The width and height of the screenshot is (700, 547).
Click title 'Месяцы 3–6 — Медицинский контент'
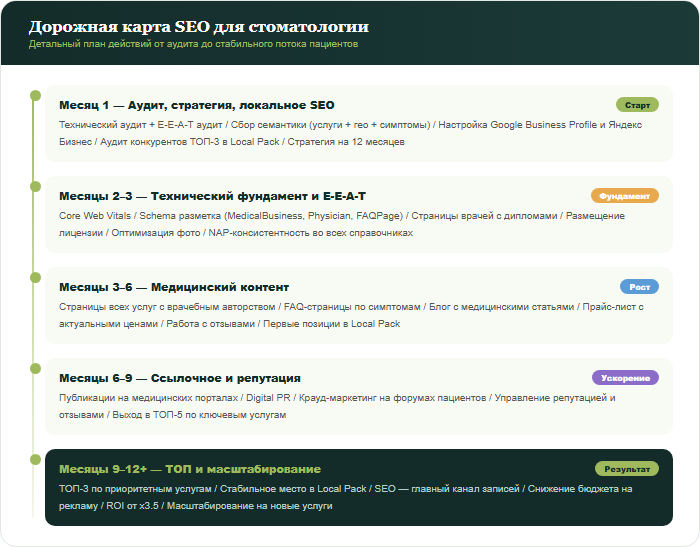pyautogui.click(x=174, y=287)
